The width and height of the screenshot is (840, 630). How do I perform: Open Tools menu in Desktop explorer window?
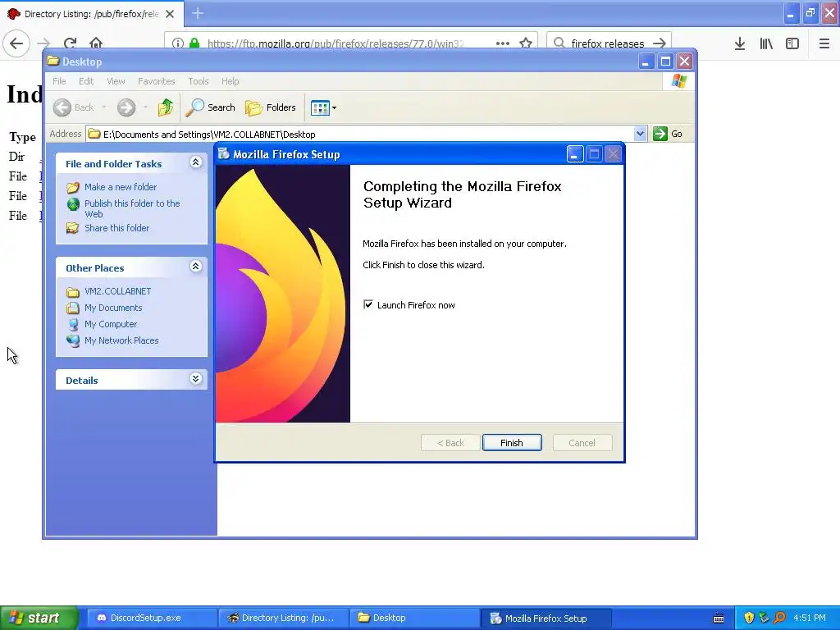pyautogui.click(x=199, y=81)
